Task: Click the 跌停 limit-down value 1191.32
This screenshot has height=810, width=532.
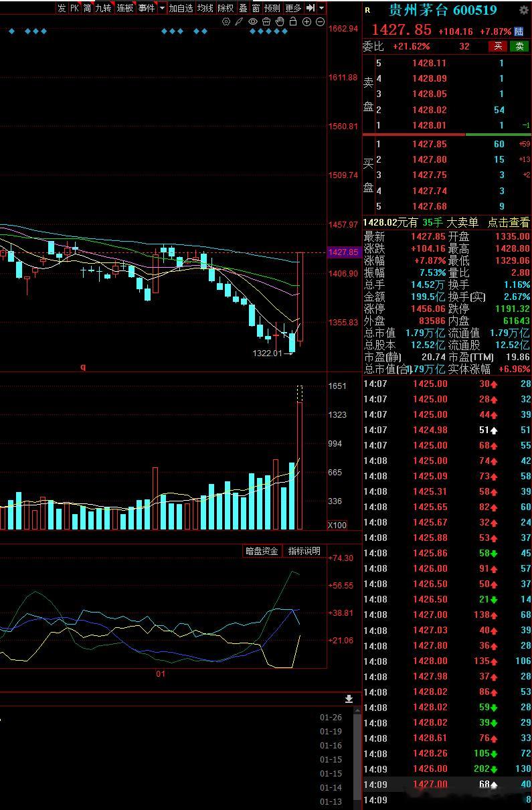Action: pyautogui.click(x=513, y=309)
